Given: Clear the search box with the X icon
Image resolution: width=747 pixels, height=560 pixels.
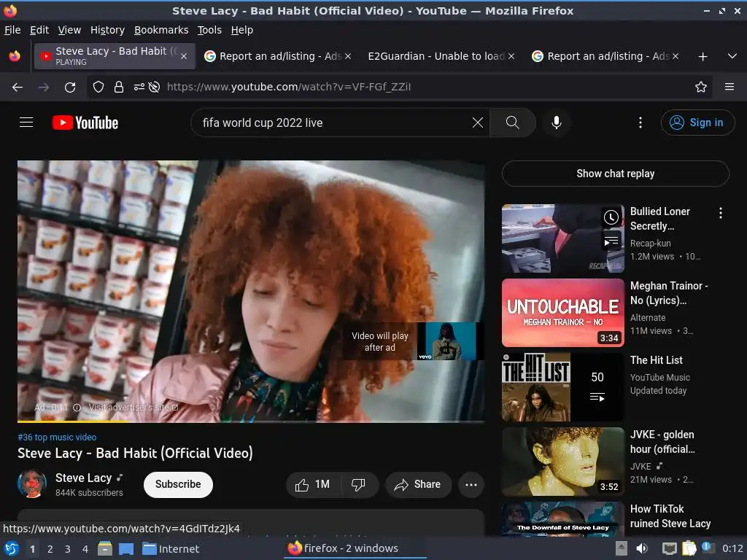Looking at the screenshot, I should (477, 122).
